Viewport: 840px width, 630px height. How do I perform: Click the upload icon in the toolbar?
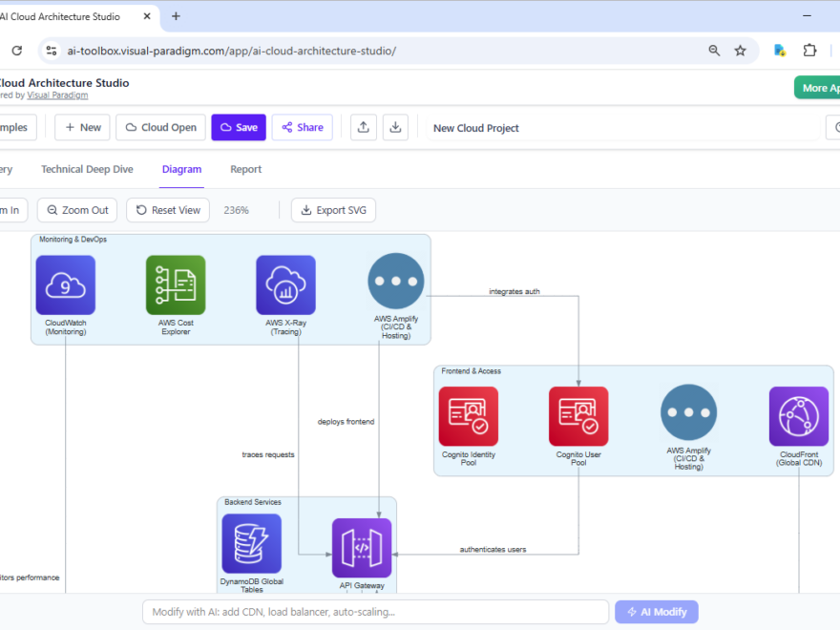363,127
